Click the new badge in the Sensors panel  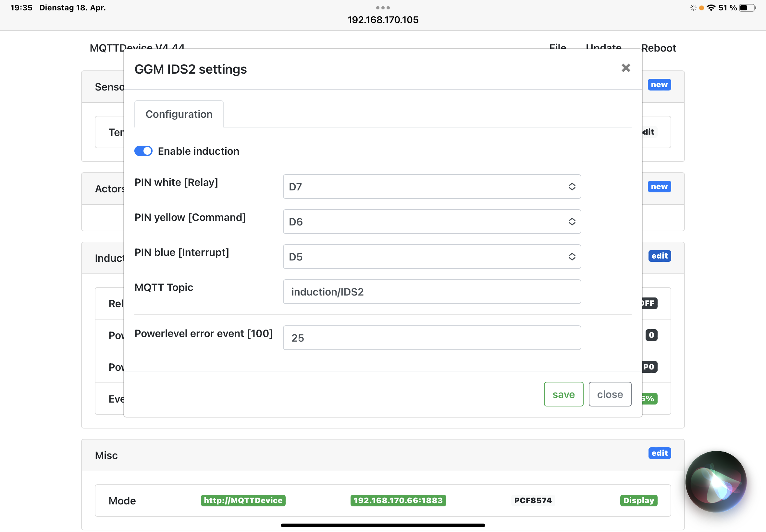click(x=659, y=85)
